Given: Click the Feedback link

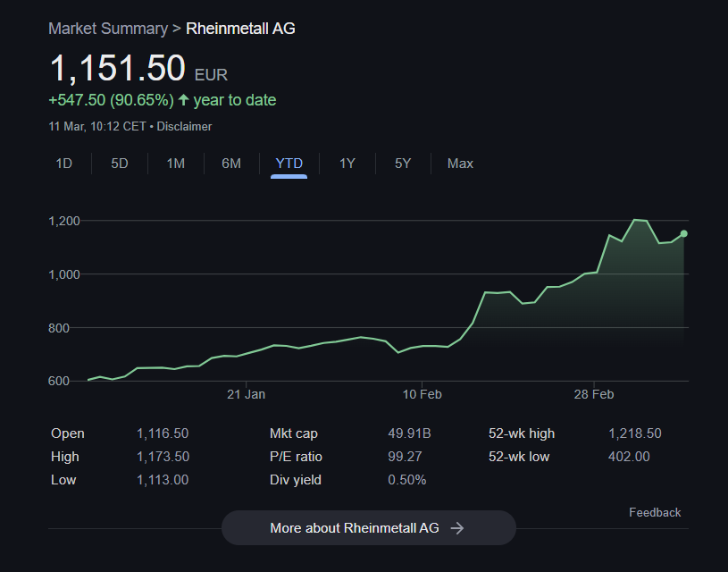Looking at the screenshot, I should click(x=655, y=512).
